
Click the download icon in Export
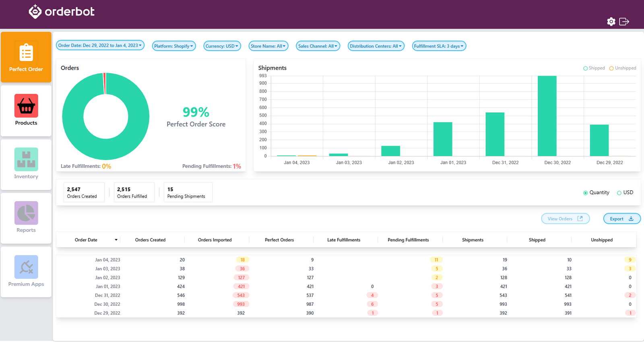[x=631, y=218]
